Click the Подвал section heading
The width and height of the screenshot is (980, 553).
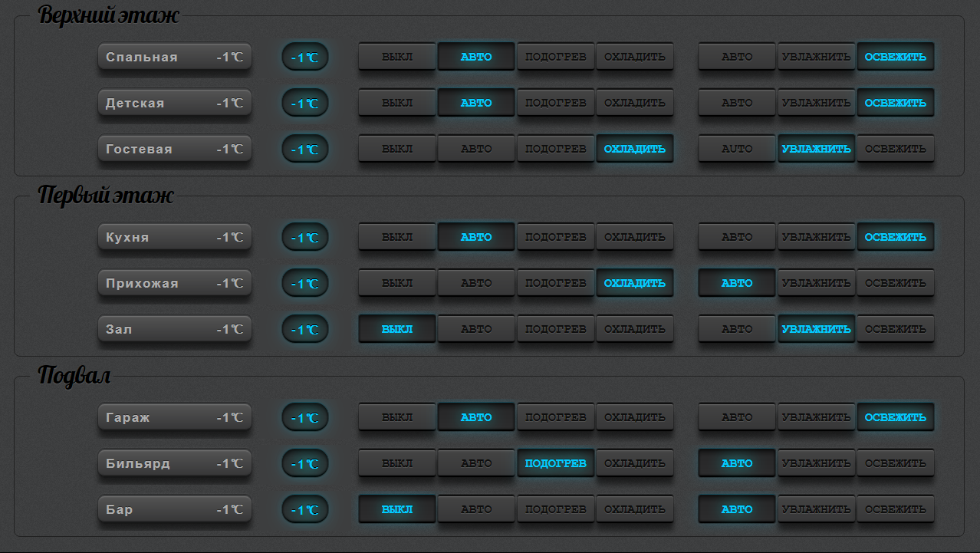pyautogui.click(x=74, y=376)
